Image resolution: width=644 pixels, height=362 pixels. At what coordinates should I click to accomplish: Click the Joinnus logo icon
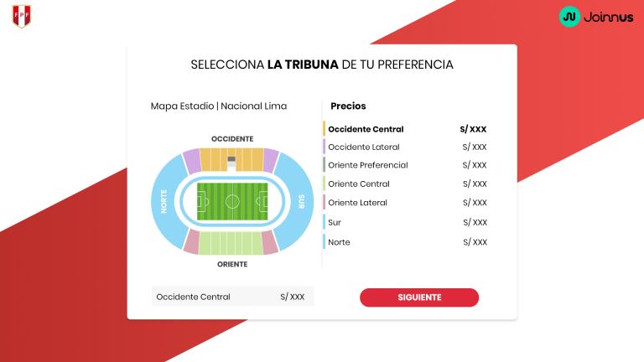coord(570,16)
